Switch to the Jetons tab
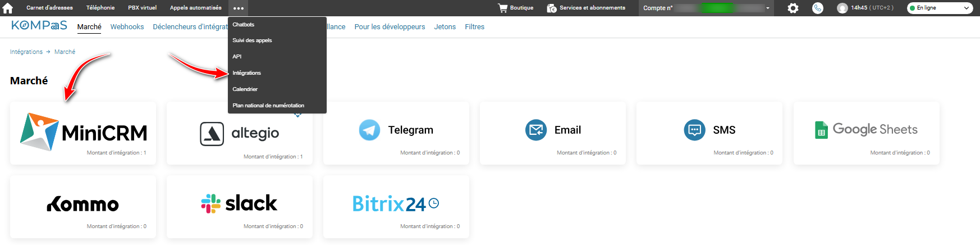Screen dimensions: 980x245 445,26
